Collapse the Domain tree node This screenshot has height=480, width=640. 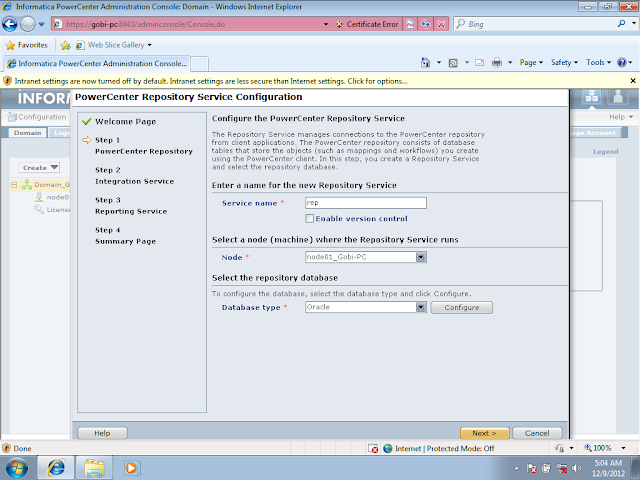[x=14, y=185]
